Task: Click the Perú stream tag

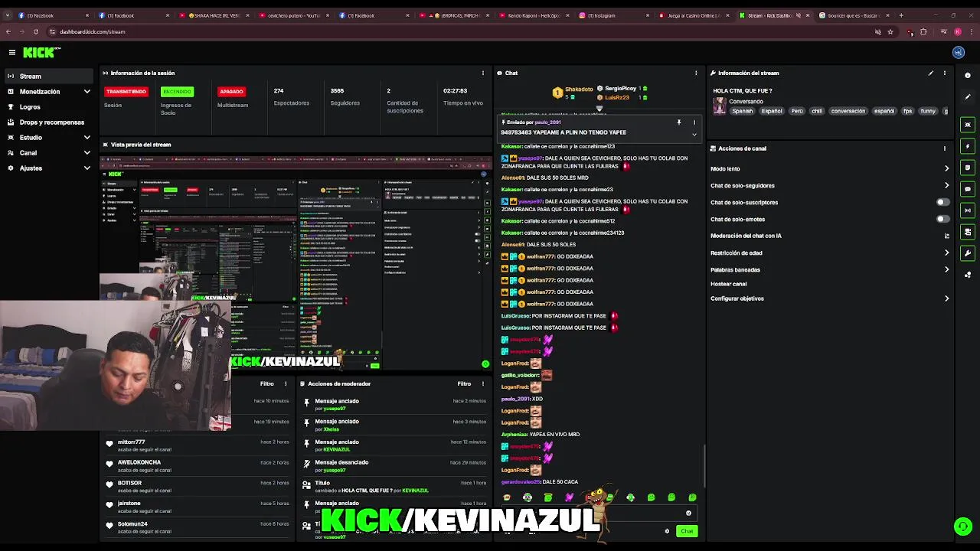Action: coord(797,111)
